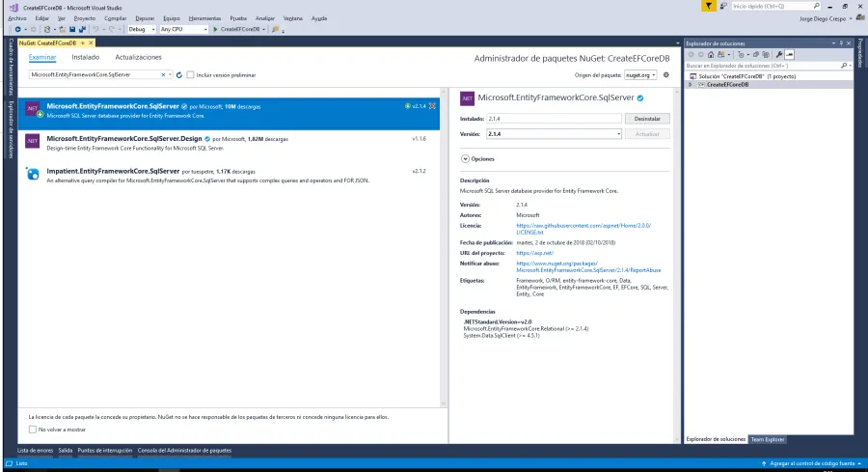
Task: Click the show all files icon in Solution Explorer
Action: click(x=766, y=54)
